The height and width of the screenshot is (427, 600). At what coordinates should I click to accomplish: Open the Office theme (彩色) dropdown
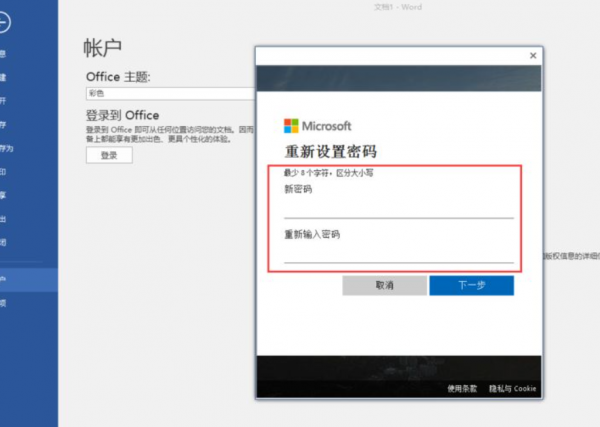171,93
